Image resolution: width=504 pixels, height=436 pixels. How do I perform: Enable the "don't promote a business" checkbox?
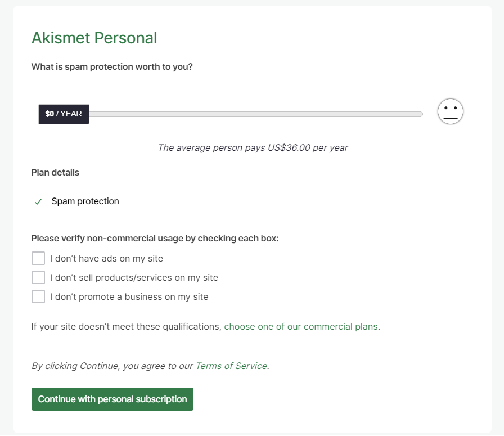38,296
